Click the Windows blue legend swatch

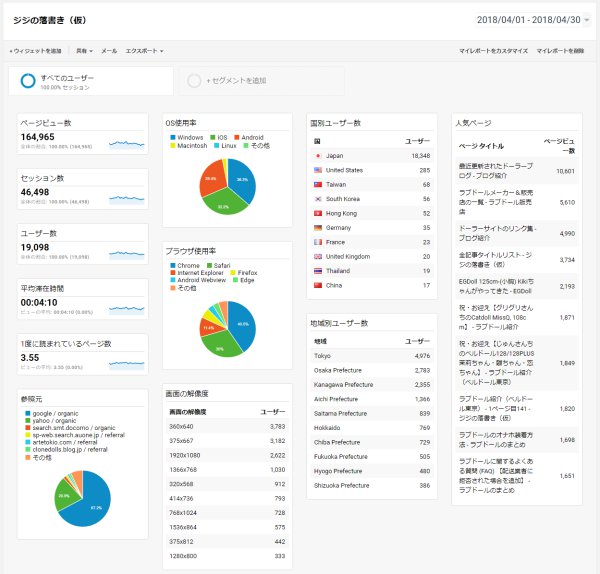pyautogui.click(x=173, y=137)
